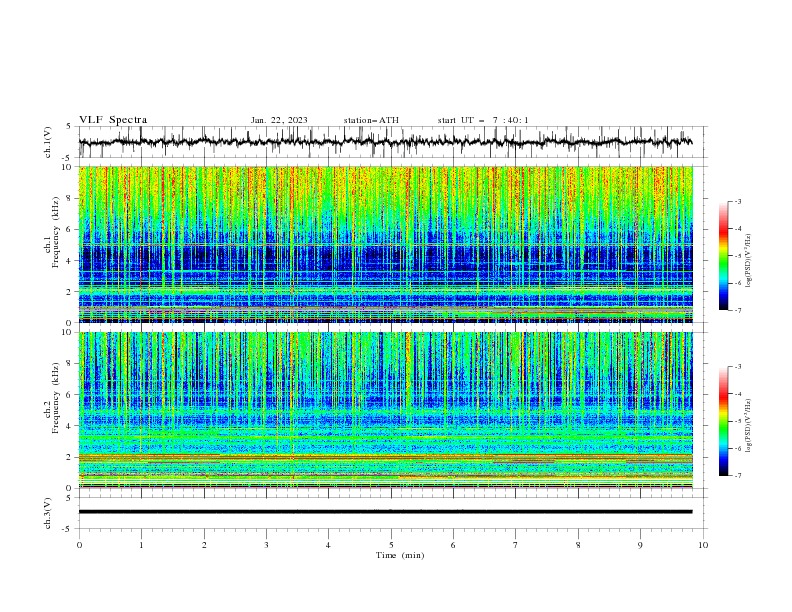Click the "-3" tick on upper color bar
The height and width of the screenshot is (612, 792).
[737, 201]
